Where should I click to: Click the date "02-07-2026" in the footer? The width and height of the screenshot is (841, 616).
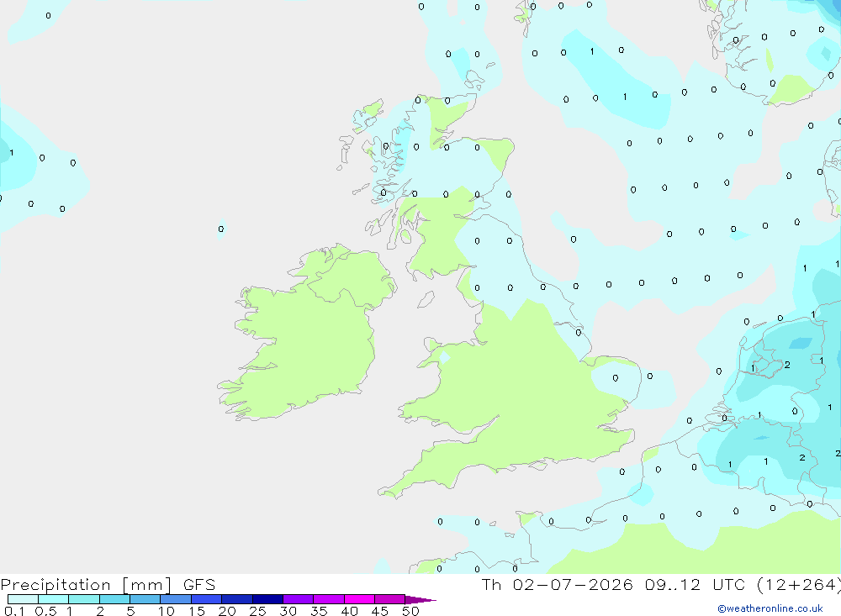click(x=573, y=584)
